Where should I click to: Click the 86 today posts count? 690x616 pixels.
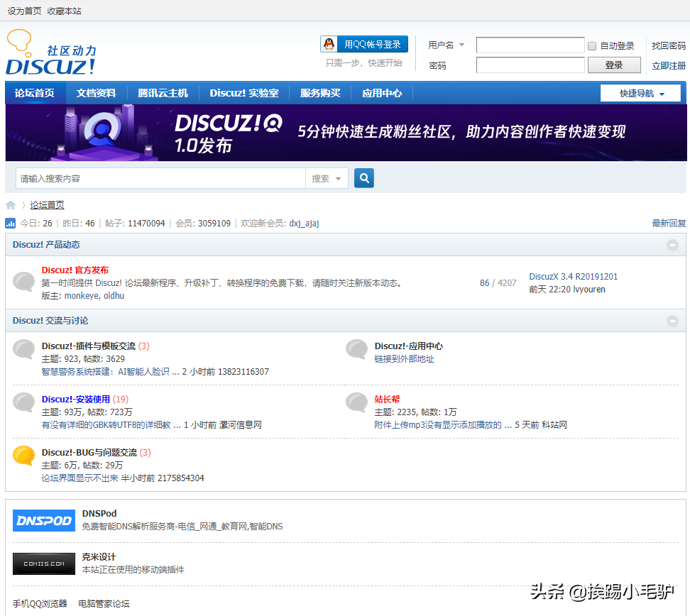[485, 283]
